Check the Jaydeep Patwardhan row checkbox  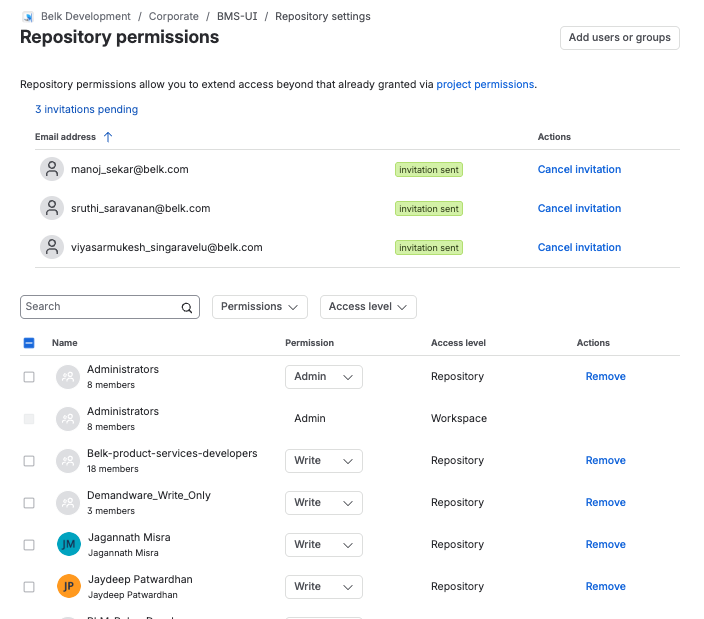coord(29,587)
